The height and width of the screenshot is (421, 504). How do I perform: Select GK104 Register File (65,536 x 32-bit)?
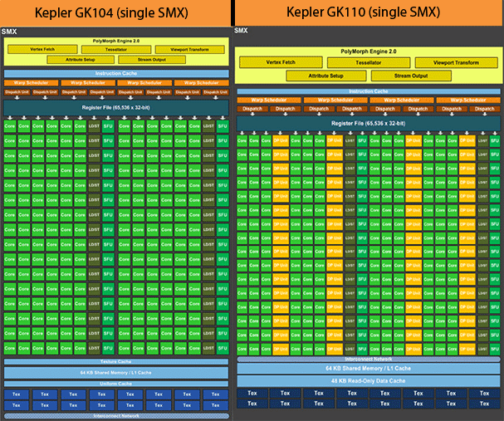(116, 108)
